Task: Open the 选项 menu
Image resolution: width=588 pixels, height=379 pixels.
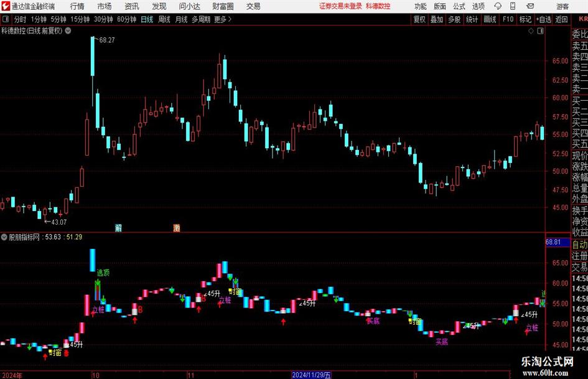Action: [478, 6]
